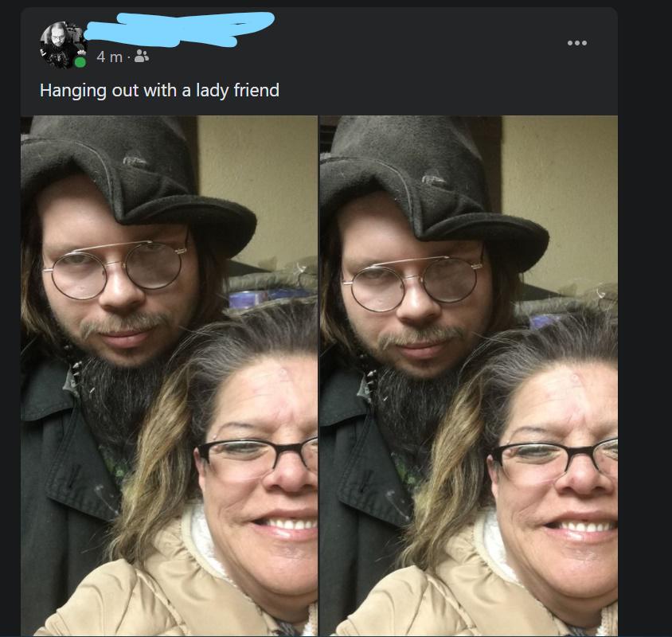The width and height of the screenshot is (672, 637).
Task: Click the divider between the two photos
Action: (318, 376)
